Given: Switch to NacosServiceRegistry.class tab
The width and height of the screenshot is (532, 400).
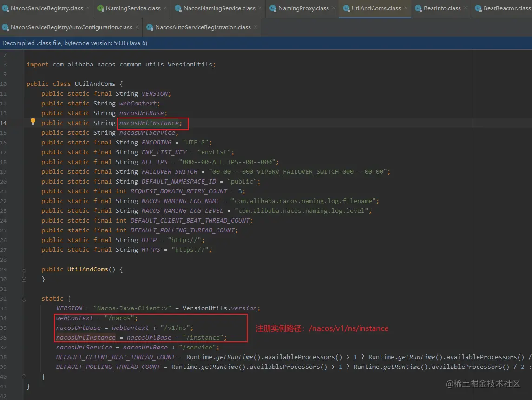Looking at the screenshot, I should [x=46, y=8].
